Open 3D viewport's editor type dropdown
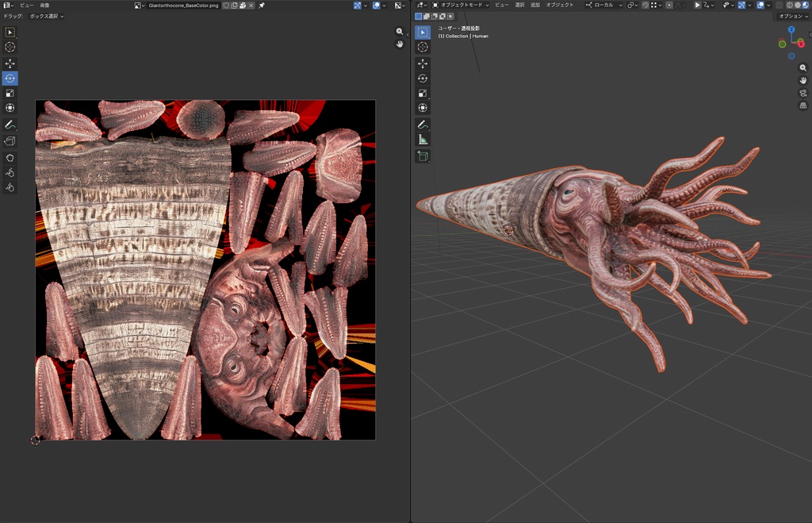The height and width of the screenshot is (523, 812). 422,6
